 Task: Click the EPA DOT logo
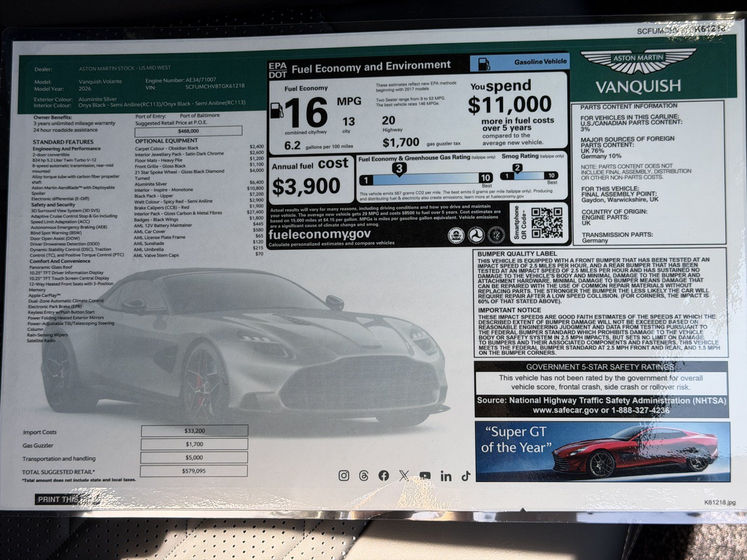[277, 70]
